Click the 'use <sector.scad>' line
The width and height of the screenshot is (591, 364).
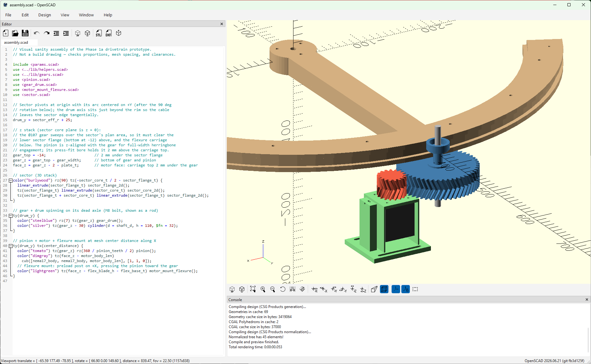pyautogui.click(x=31, y=95)
